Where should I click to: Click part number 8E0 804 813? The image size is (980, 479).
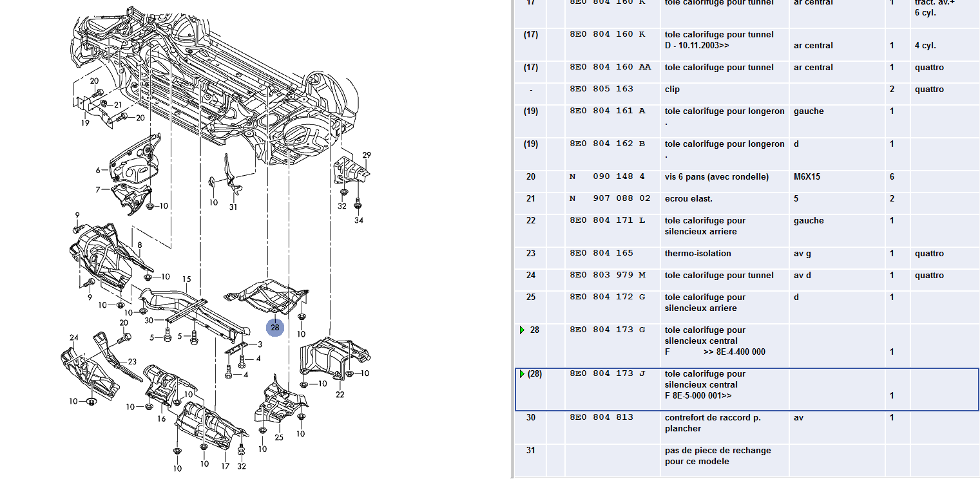[601, 417]
